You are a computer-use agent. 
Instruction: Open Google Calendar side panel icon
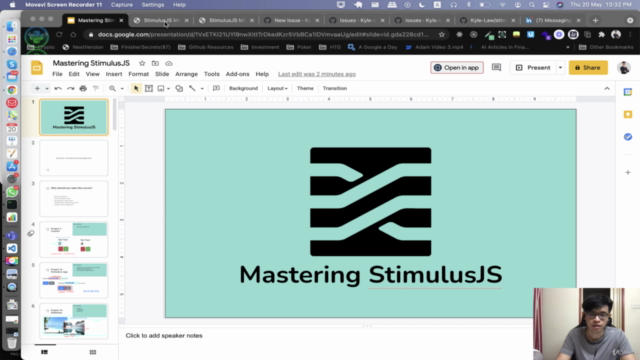tap(628, 92)
